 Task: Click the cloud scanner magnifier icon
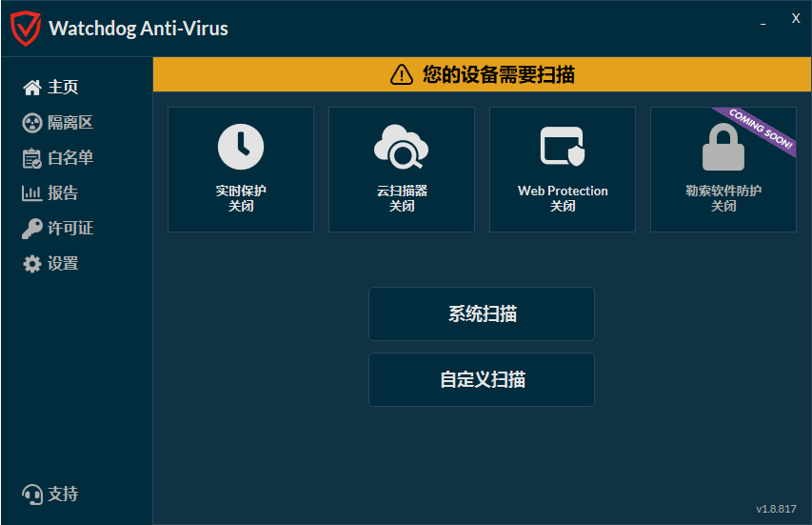(x=402, y=147)
